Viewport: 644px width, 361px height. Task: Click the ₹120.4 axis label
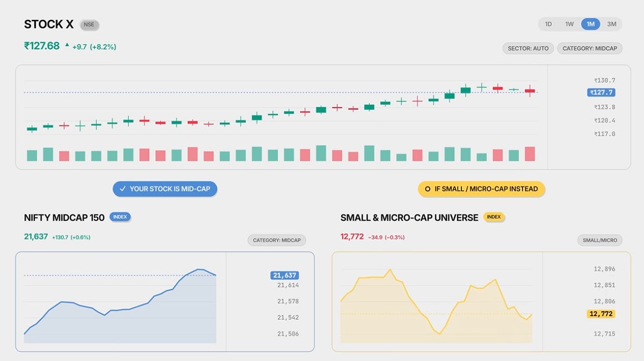[605, 120]
